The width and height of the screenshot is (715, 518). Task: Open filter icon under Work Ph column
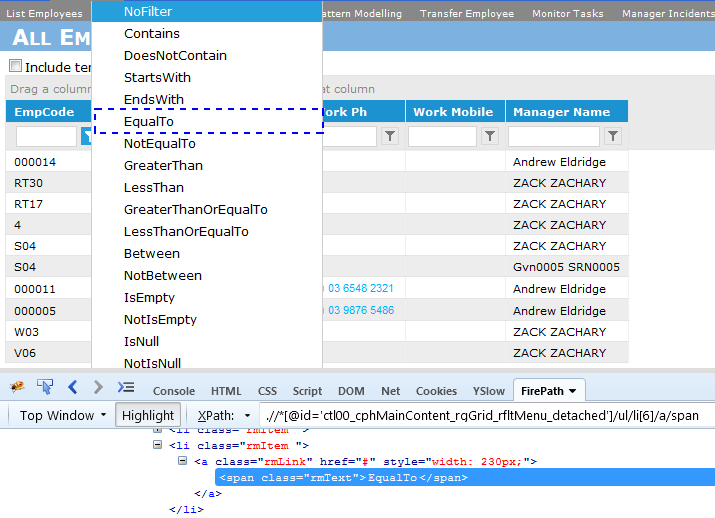[390, 136]
